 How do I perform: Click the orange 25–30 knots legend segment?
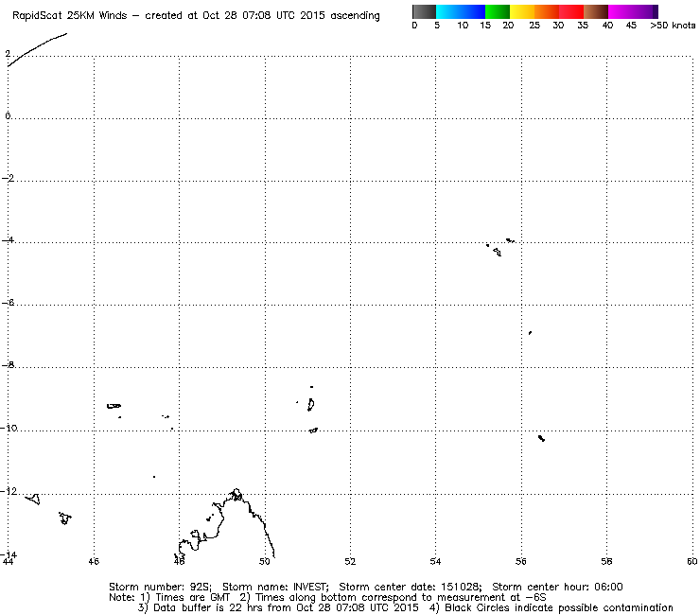coord(547,11)
